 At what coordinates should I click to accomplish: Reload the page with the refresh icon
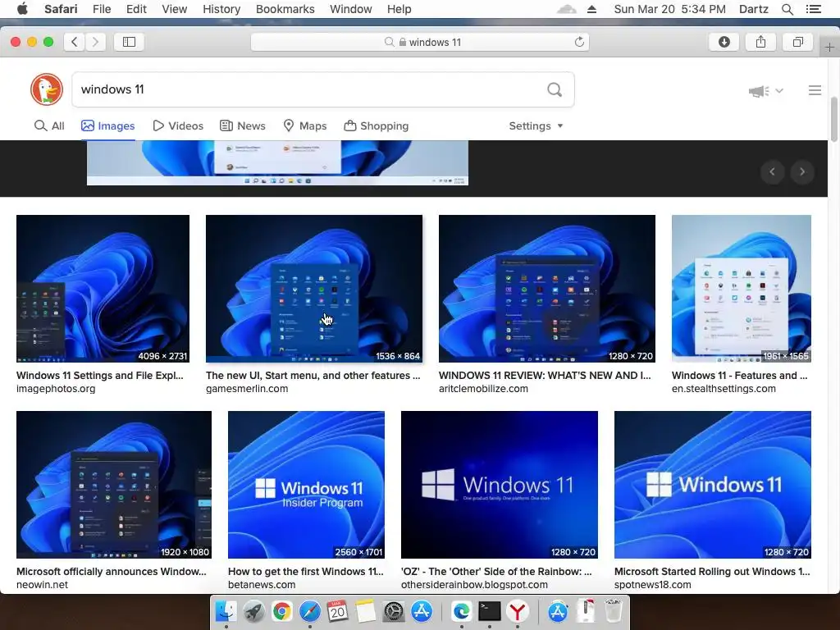pos(579,42)
